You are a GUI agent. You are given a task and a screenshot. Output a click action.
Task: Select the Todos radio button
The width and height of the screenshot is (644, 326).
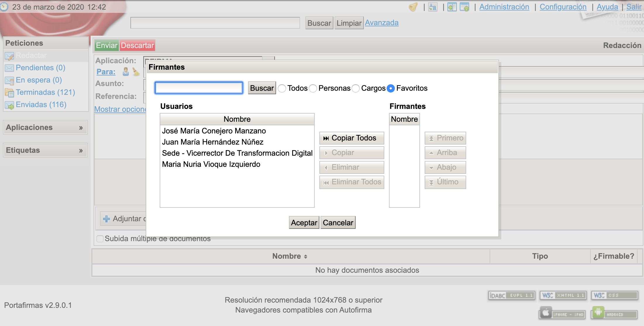click(x=282, y=88)
